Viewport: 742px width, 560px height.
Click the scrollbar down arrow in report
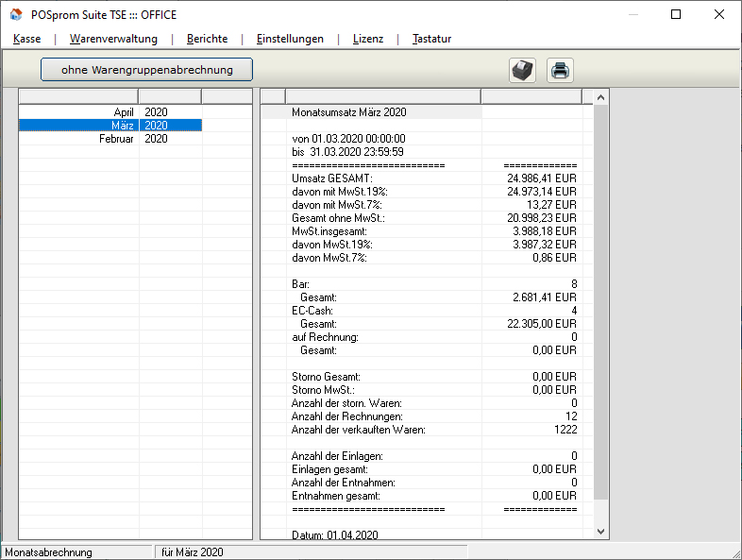(x=601, y=532)
